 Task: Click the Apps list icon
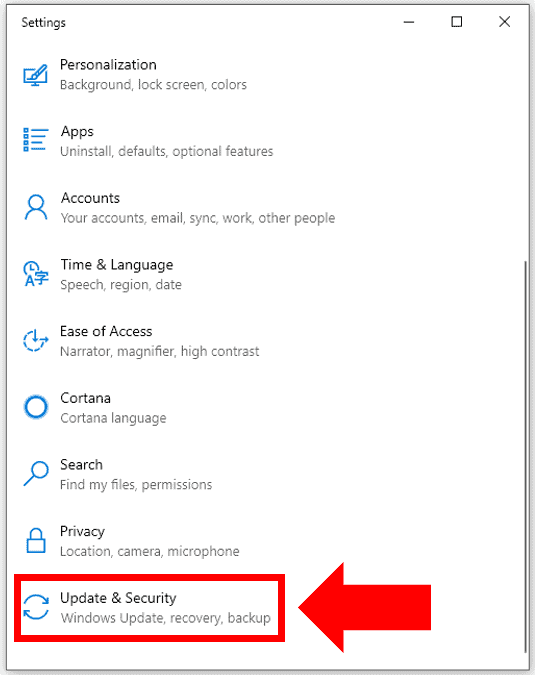[x=35, y=139]
